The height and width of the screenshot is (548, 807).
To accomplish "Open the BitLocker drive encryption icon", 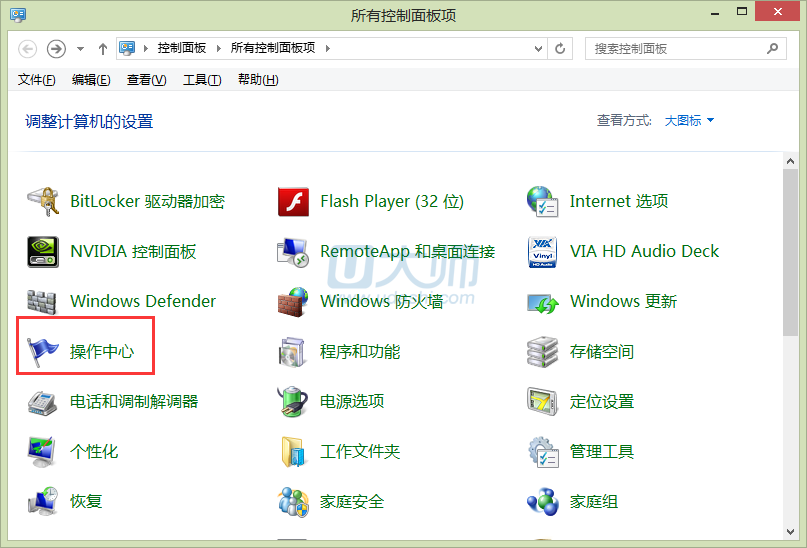I will [x=43, y=201].
